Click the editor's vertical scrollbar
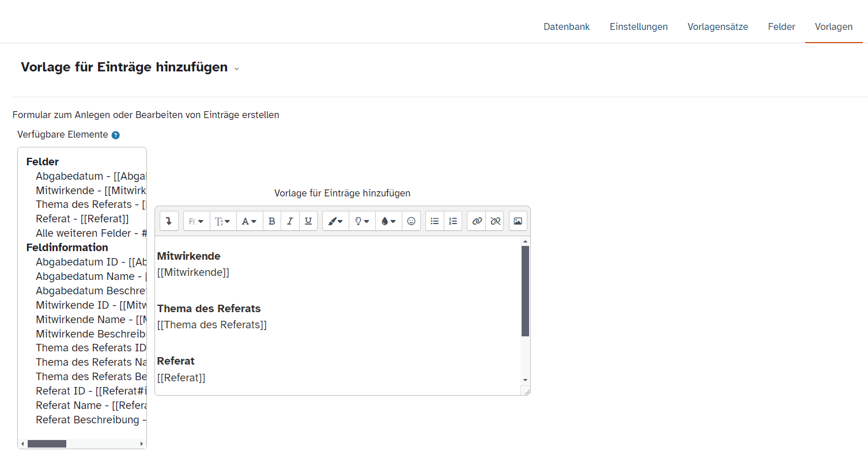The height and width of the screenshot is (455, 868). click(525, 291)
